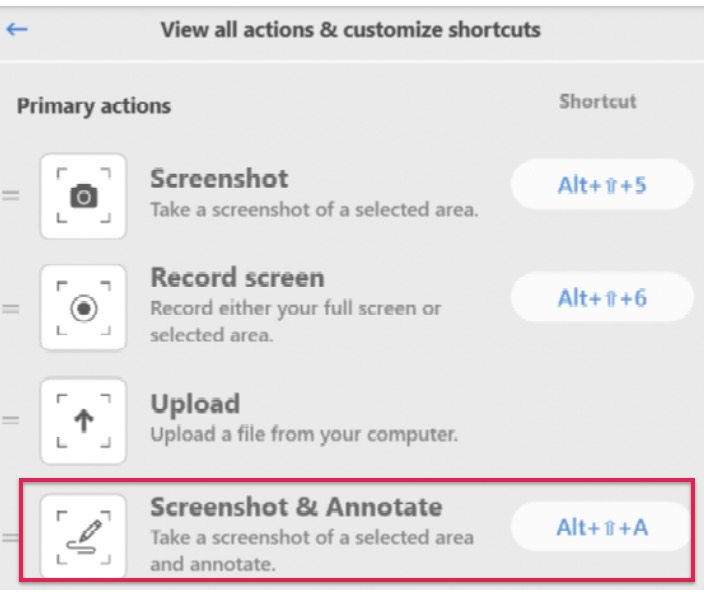
Task: Click "Take a screenshot of a selected area." description
Action: [x=314, y=210]
